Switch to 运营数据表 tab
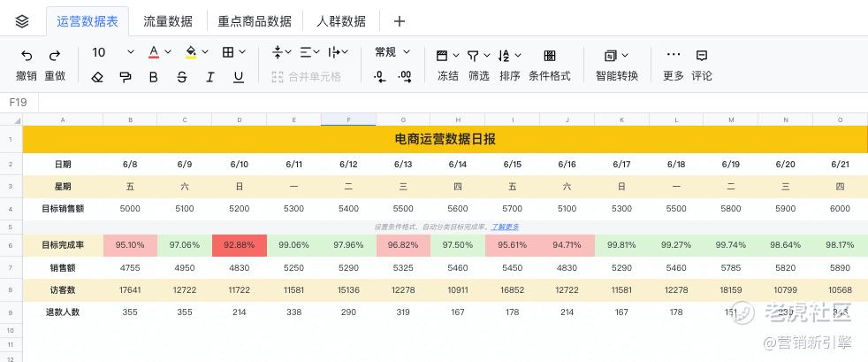 tap(88, 21)
